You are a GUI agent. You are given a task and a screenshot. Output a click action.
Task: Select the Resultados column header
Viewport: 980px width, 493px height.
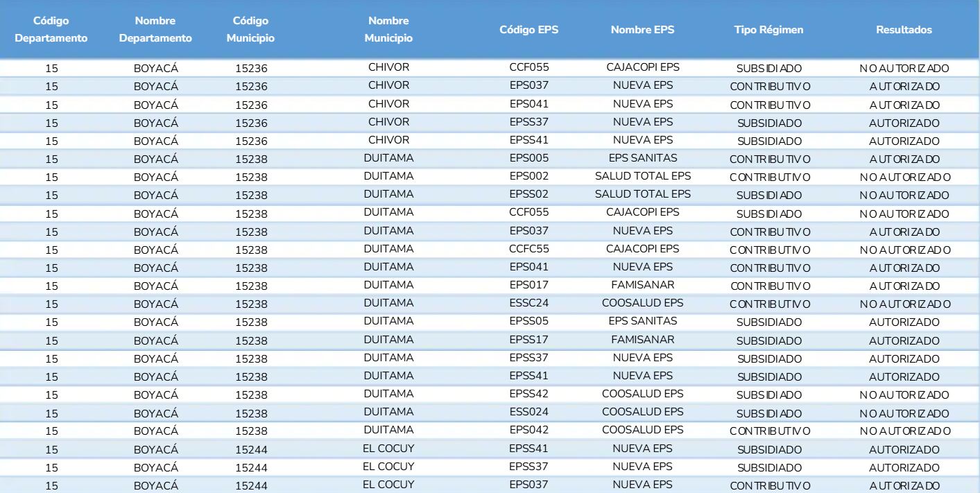(904, 30)
